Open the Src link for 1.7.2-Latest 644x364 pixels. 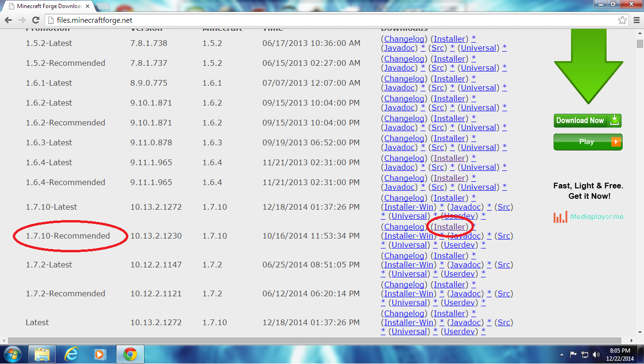point(504,265)
